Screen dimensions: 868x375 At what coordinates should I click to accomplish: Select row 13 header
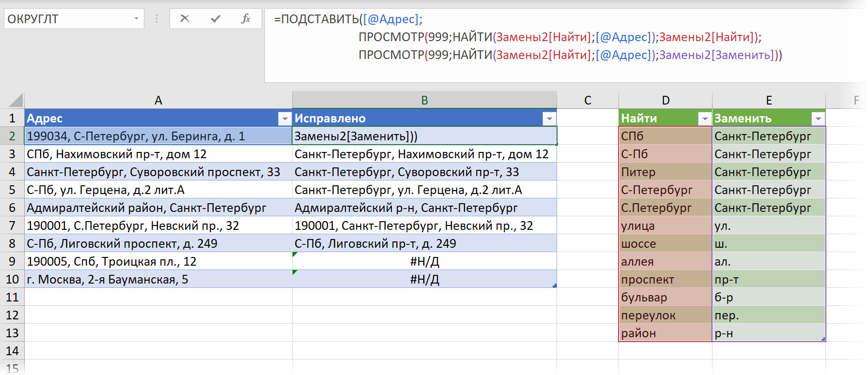pyautogui.click(x=12, y=333)
